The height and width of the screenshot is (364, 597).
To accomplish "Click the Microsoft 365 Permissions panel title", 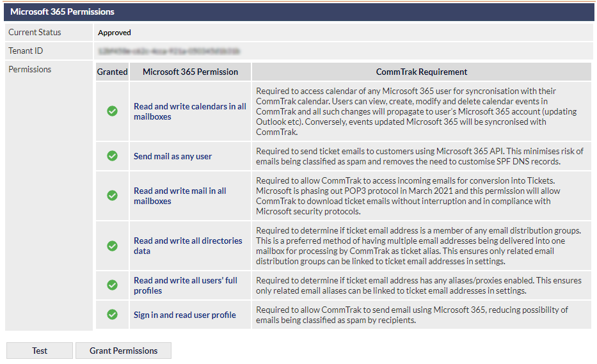I will (x=62, y=12).
